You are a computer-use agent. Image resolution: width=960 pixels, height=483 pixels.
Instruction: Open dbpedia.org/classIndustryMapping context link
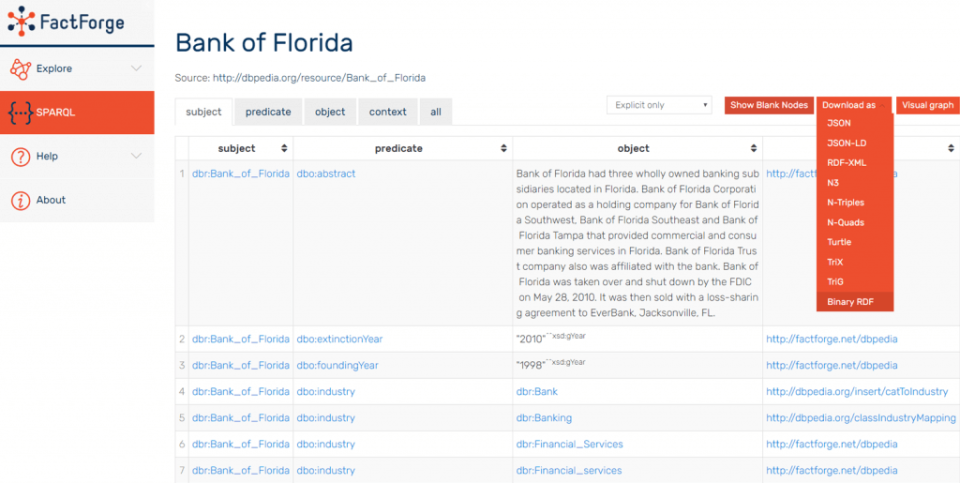pyautogui.click(x=861, y=418)
